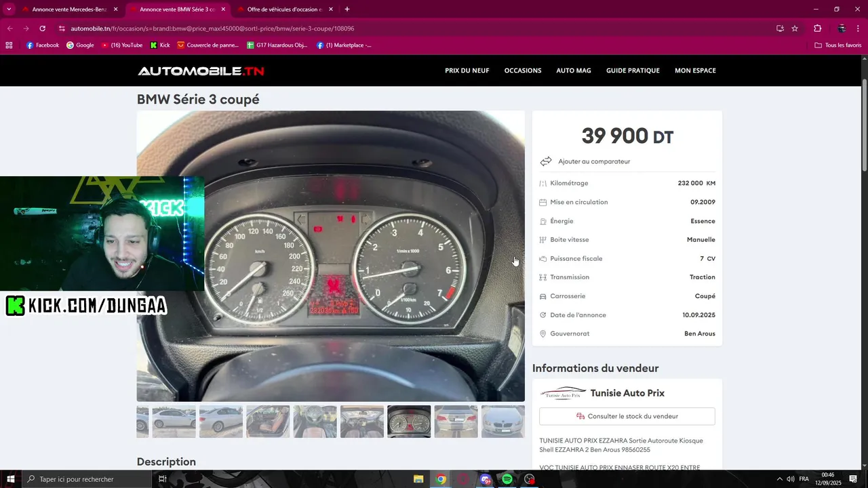868x488 pixels.
Task: Open the Facebook bookmark
Action: pos(43,45)
